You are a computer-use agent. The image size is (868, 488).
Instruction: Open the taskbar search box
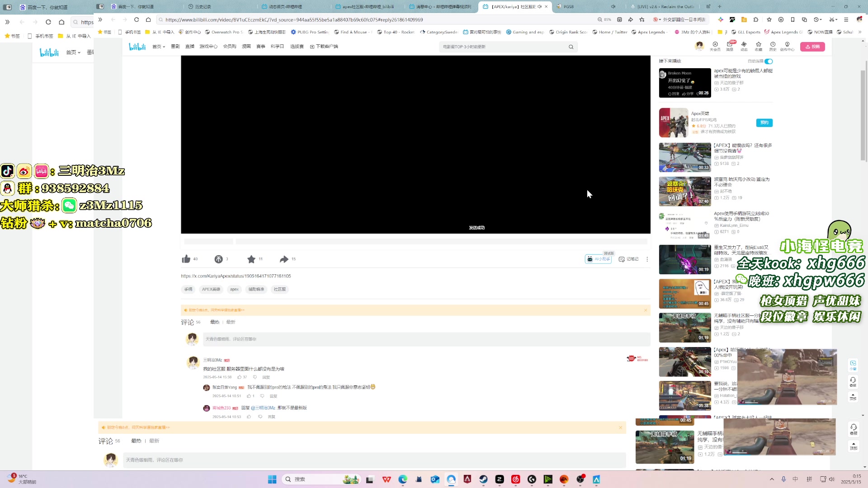tap(321, 479)
